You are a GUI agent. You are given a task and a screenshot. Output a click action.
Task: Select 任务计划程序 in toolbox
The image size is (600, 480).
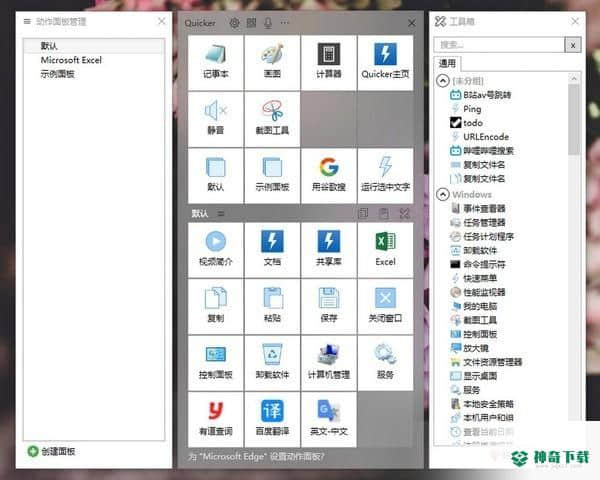[x=482, y=237]
